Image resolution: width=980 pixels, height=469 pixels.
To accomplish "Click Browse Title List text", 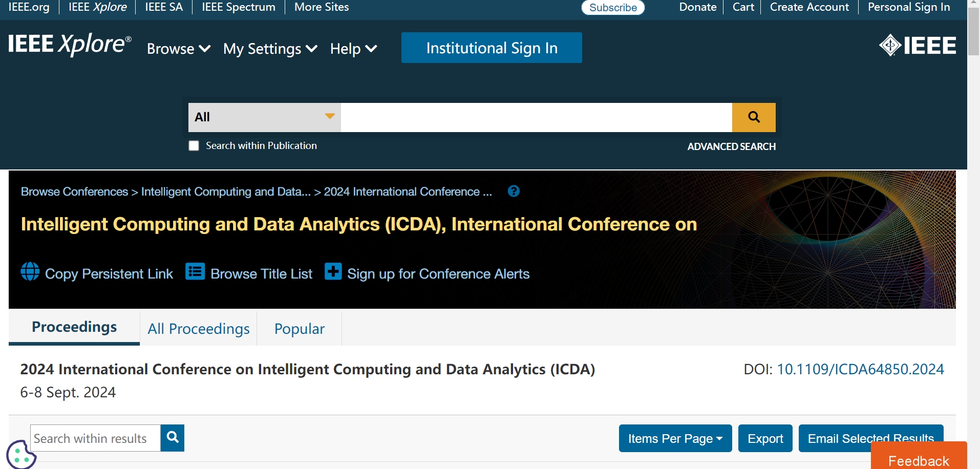I will pyautogui.click(x=261, y=274).
